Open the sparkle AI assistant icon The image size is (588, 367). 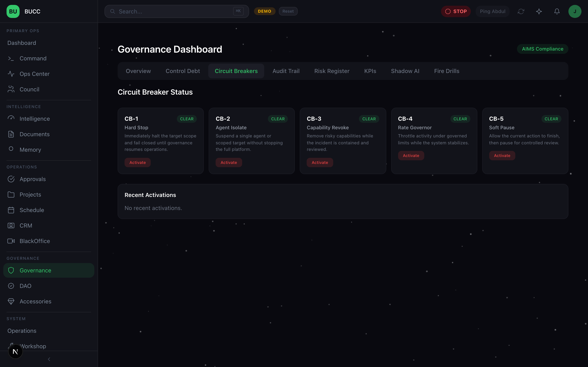(539, 11)
